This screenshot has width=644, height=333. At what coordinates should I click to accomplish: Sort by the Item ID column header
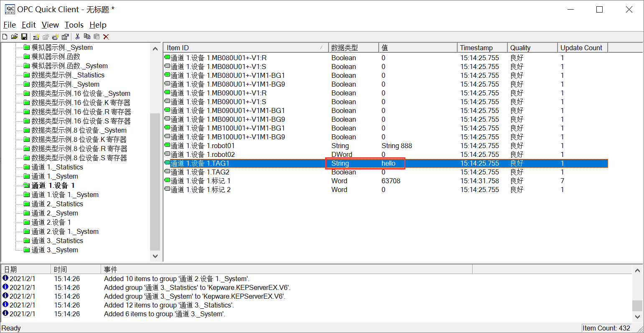coord(246,48)
